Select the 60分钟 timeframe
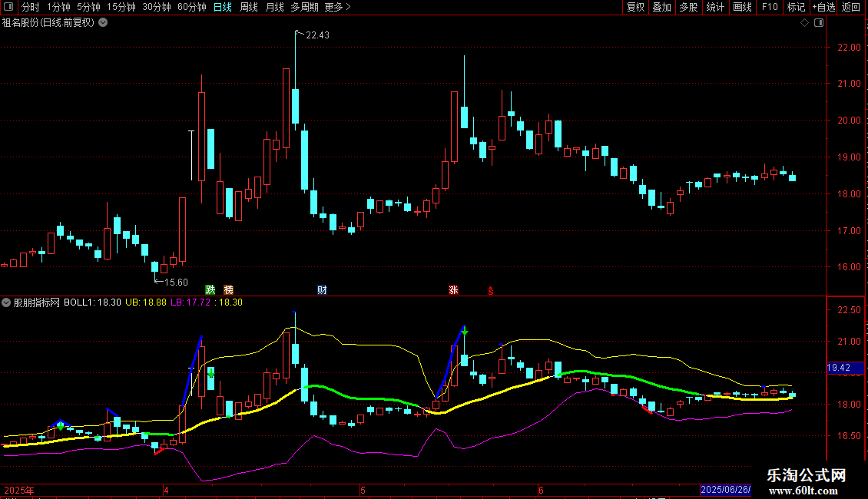 coord(192,7)
